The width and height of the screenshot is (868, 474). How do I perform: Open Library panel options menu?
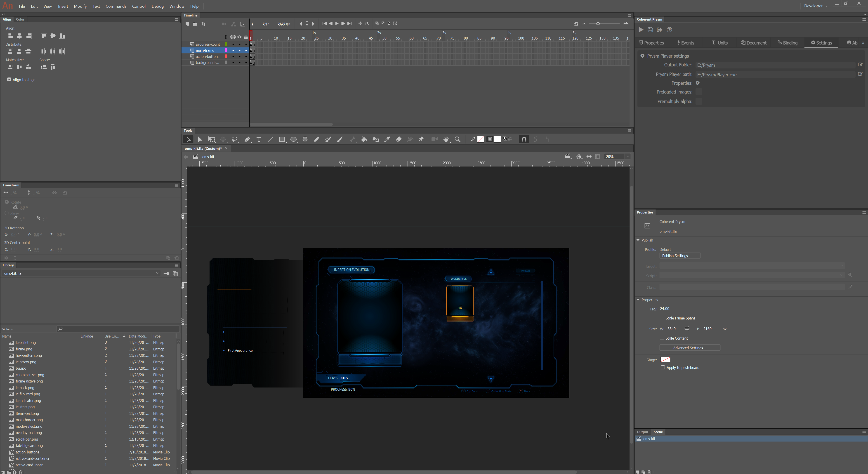[x=176, y=265]
